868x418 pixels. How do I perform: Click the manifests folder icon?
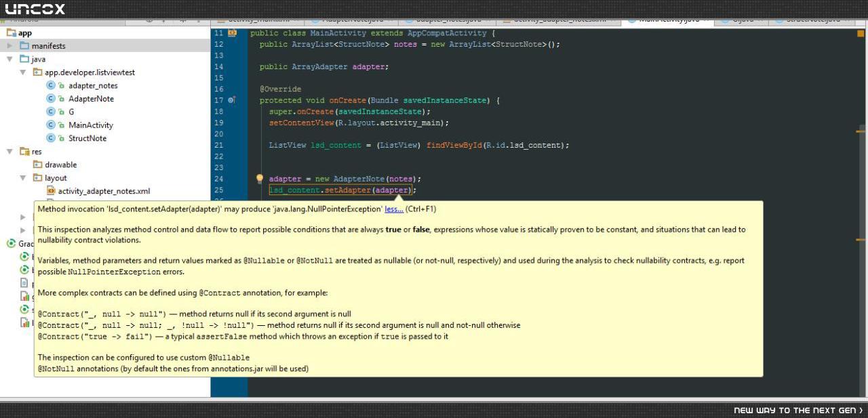[x=24, y=46]
